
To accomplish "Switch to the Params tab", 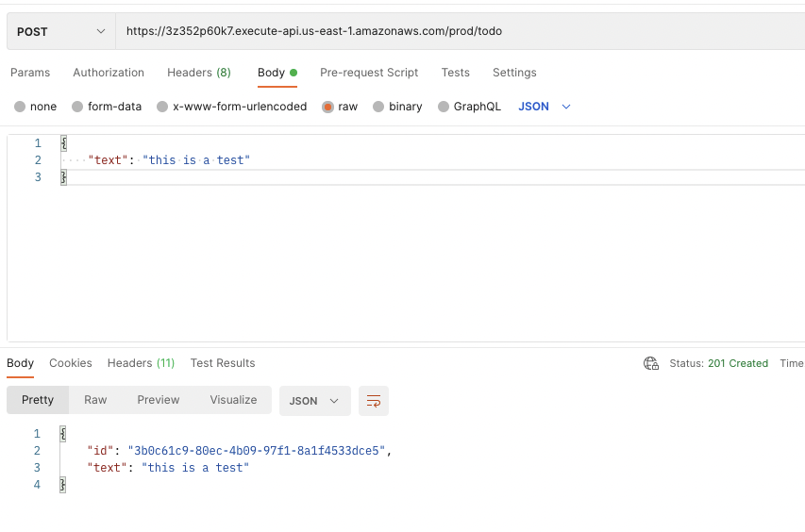I will [30, 73].
